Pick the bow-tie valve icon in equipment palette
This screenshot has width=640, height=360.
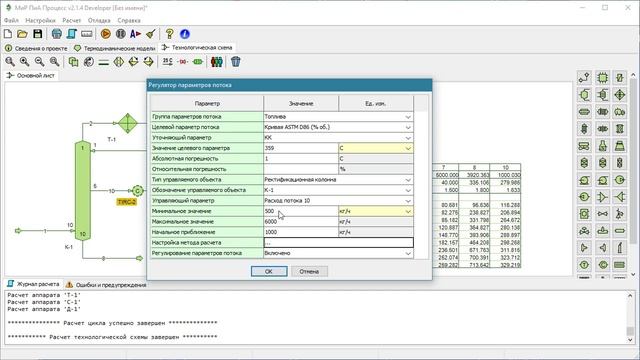(602, 213)
